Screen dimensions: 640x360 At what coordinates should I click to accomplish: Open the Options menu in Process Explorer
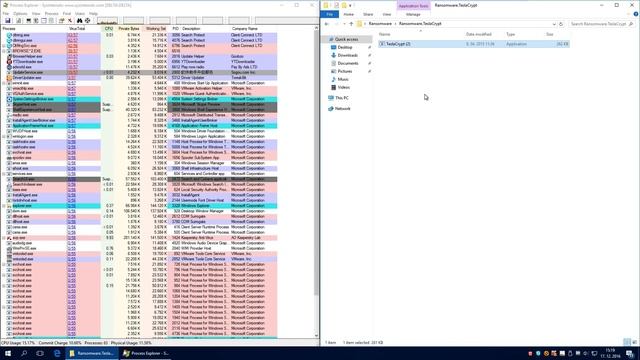tap(20, 13)
